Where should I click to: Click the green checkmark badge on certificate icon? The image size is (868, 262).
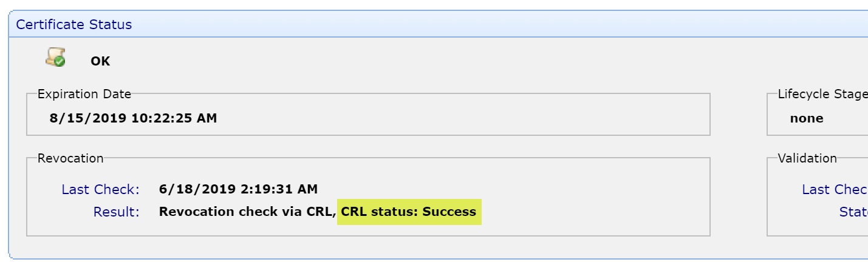point(59,62)
